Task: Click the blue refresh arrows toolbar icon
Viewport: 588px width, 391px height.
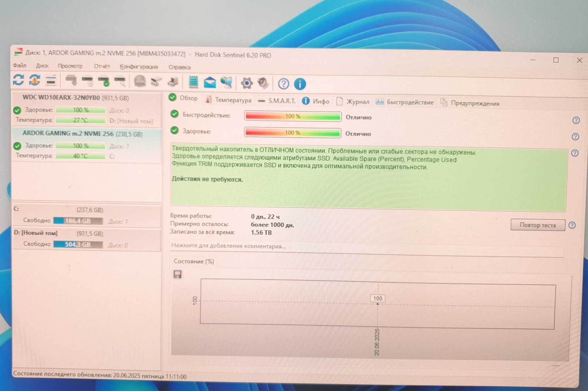Action: tap(18, 80)
